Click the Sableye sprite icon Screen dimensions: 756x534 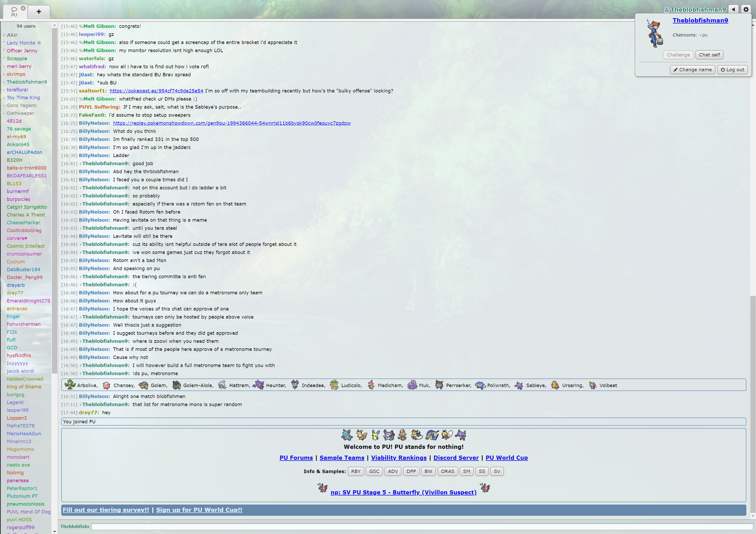click(519, 385)
